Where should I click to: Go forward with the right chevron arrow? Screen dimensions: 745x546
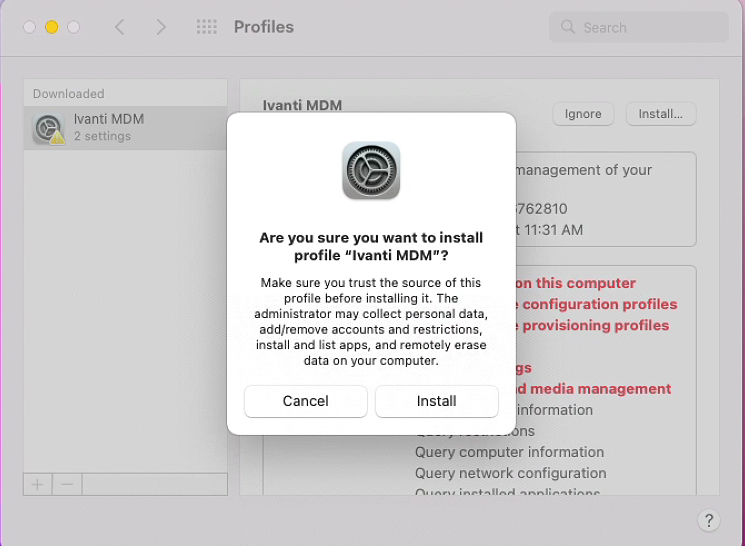coord(161,27)
